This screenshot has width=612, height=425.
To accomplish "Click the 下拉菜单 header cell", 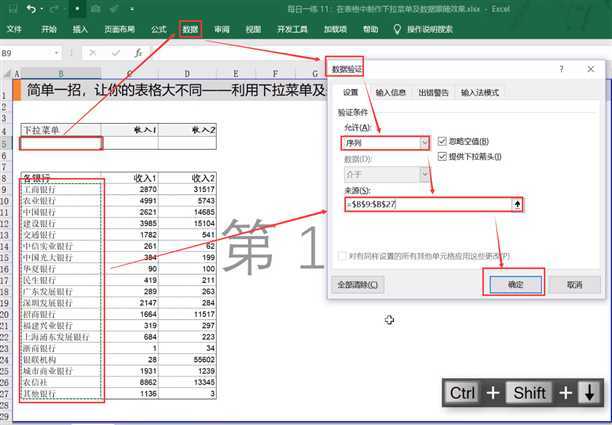I will (x=61, y=130).
